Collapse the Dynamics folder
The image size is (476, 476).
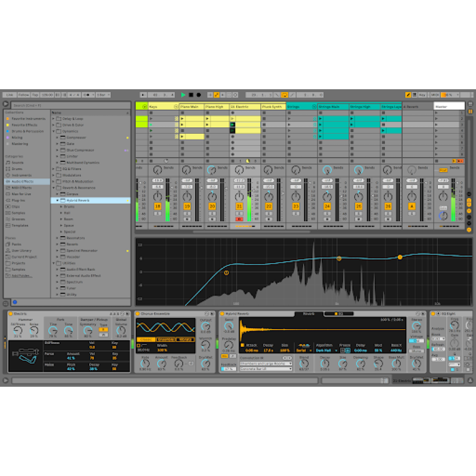(x=54, y=131)
